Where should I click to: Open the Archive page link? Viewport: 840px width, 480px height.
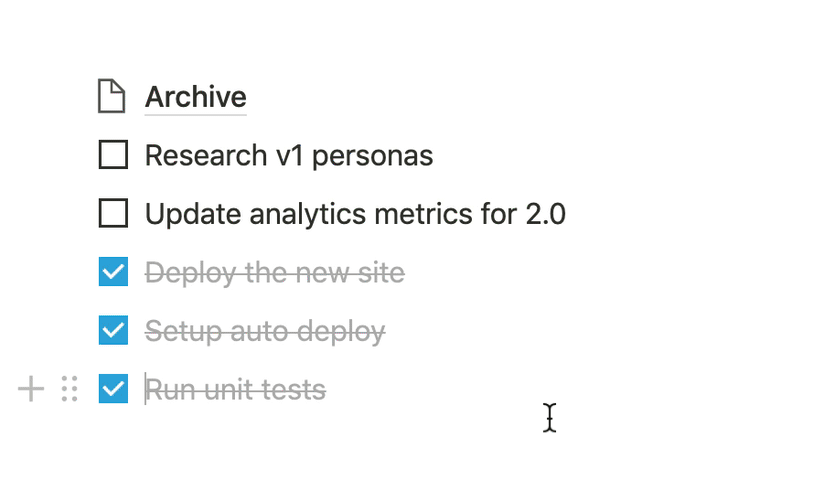tap(196, 97)
